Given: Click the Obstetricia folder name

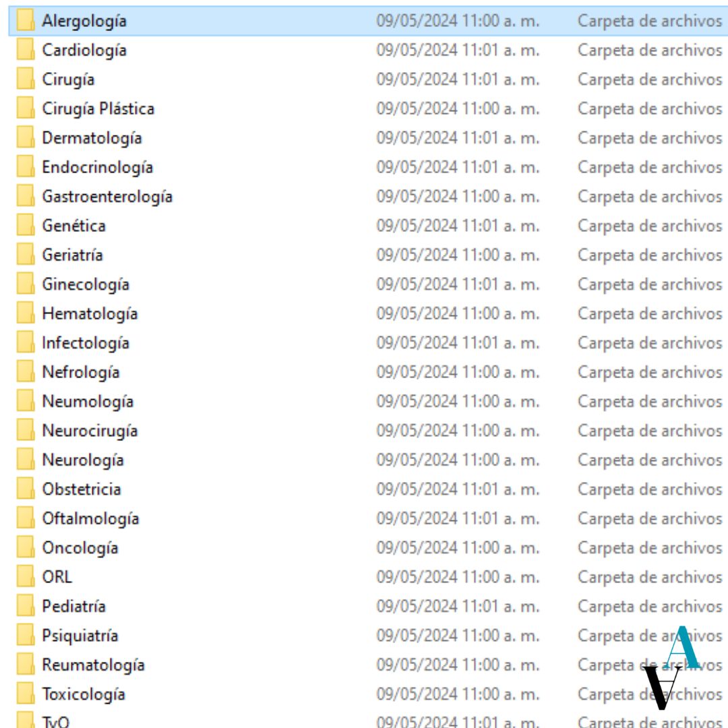Looking at the screenshot, I should [82, 489].
